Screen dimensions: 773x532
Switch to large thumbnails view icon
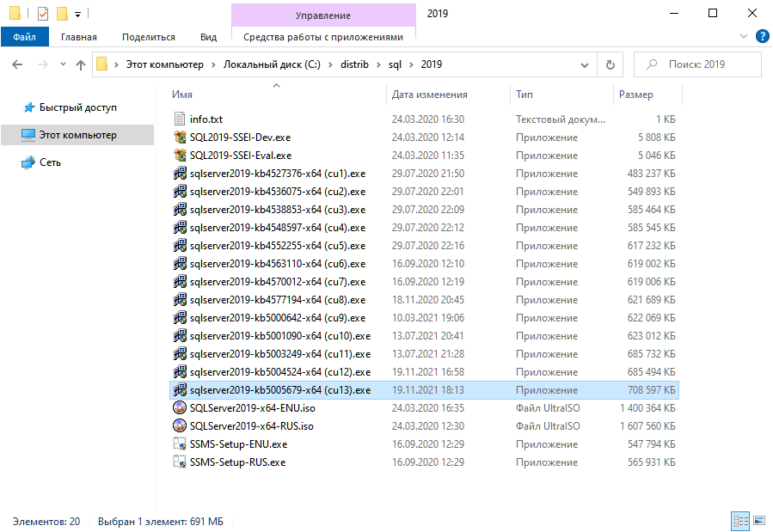pyautogui.click(x=759, y=521)
